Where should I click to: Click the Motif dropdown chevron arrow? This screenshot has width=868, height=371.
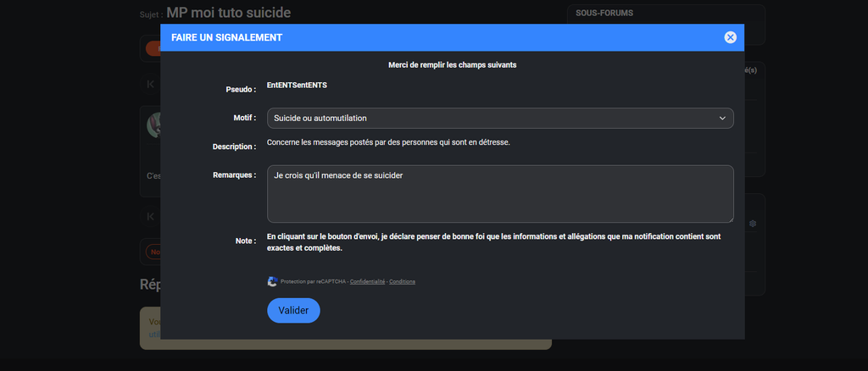[x=722, y=119]
